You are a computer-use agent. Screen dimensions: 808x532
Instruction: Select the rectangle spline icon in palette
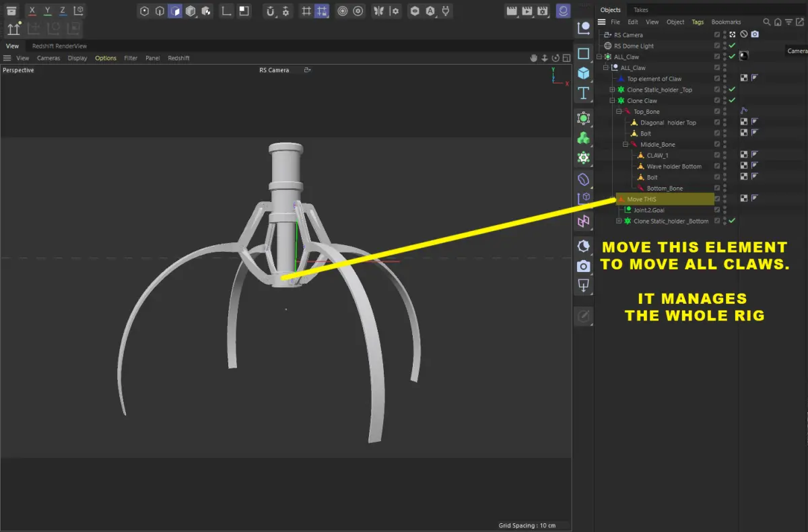click(x=583, y=53)
